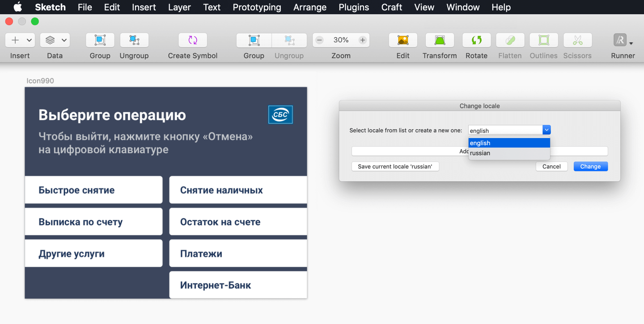Click the Edit tool icon
The height and width of the screenshot is (324, 644).
(403, 40)
